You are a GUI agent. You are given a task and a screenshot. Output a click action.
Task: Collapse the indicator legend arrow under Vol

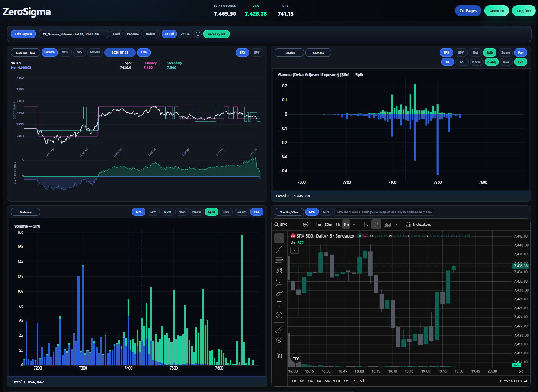(x=294, y=250)
